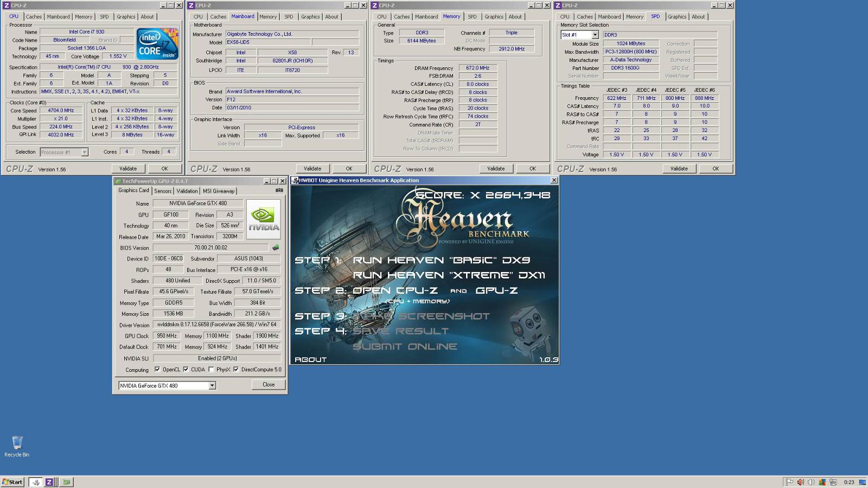The image size is (868, 488).
Task: Click OK in the SPD CPU-Z window
Action: pyautogui.click(x=716, y=168)
